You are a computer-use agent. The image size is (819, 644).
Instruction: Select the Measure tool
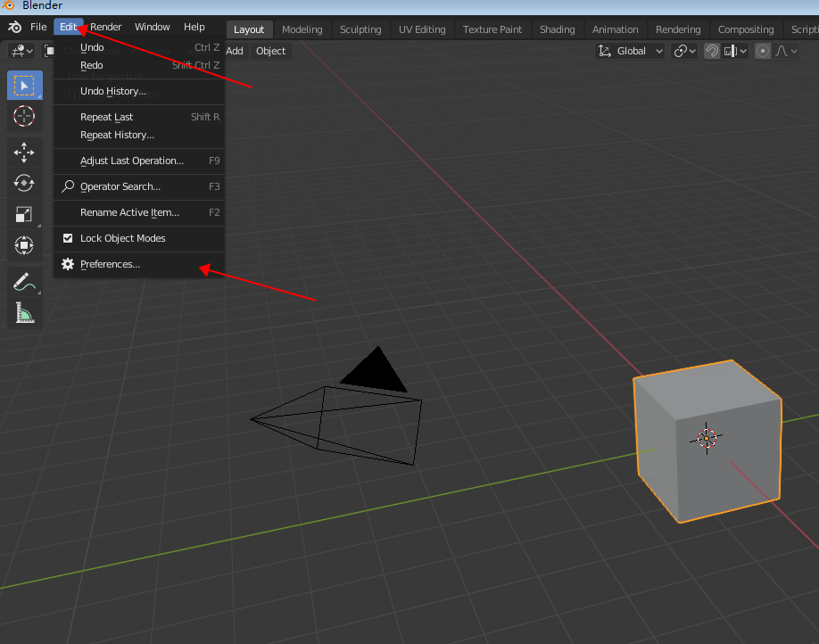(x=24, y=313)
